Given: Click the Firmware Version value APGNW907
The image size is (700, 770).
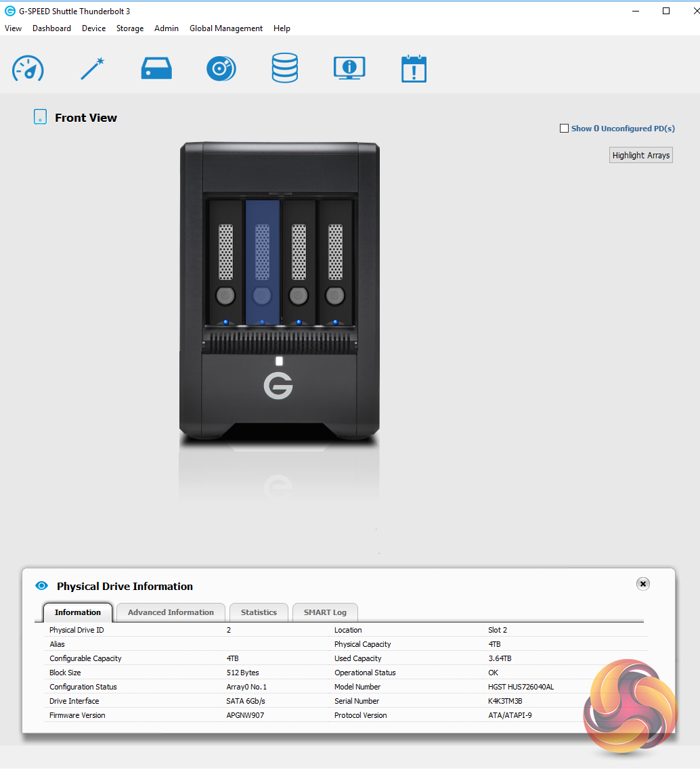Looking at the screenshot, I should [245, 715].
